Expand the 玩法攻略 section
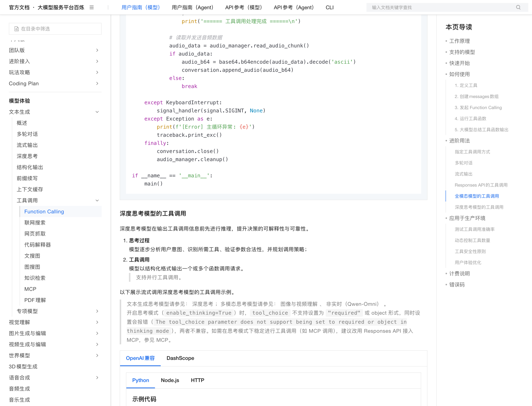This screenshot has width=532, height=406. coord(97,72)
